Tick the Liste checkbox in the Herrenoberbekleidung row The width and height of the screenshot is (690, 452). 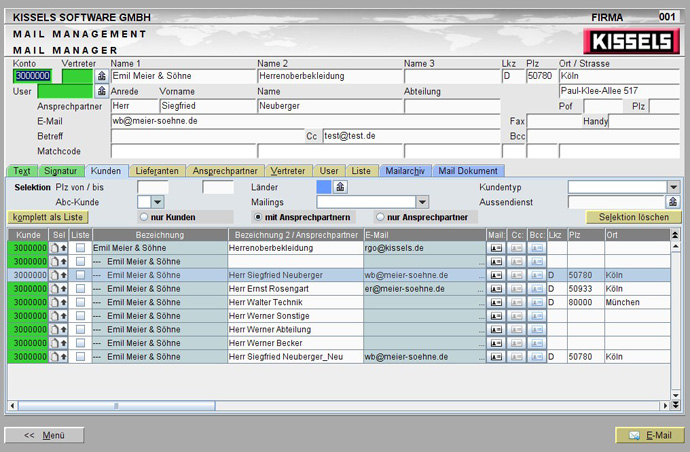click(x=80, y=248)
